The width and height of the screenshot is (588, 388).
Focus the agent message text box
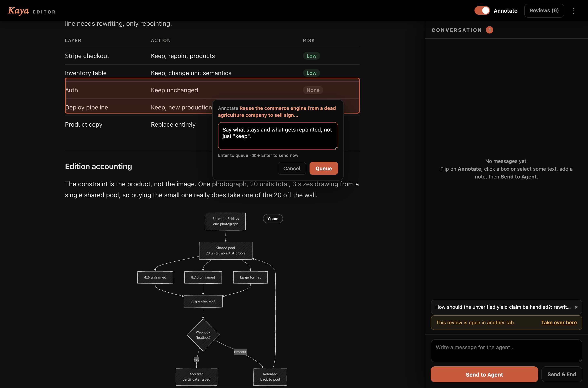click(x=506, y=351)
